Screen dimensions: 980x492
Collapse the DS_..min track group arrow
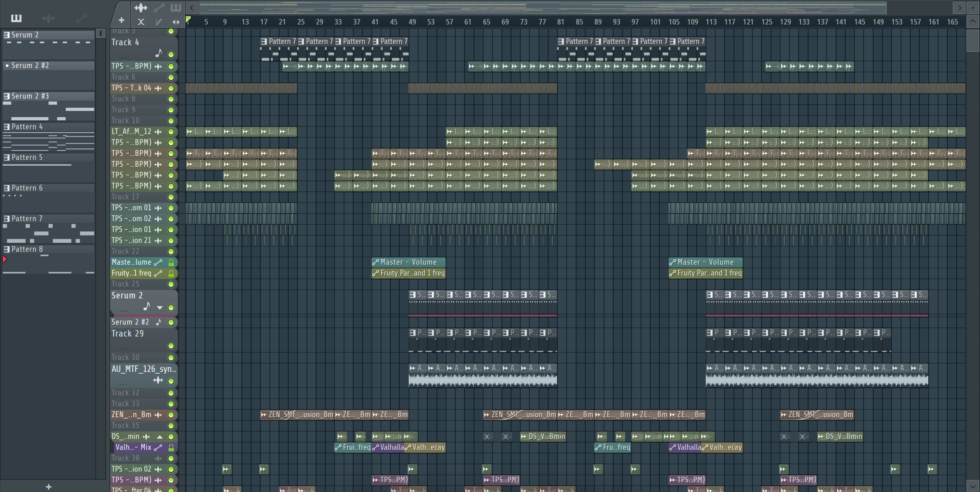[160, 437]
